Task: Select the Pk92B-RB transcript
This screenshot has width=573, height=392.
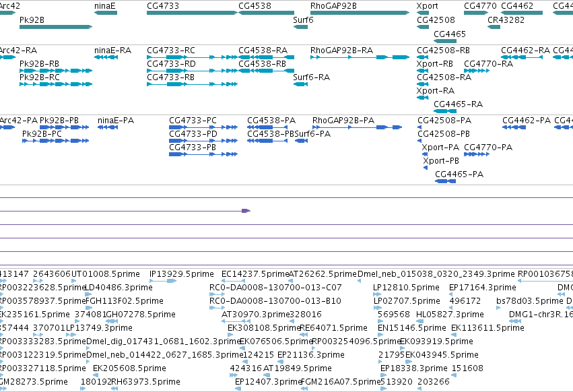Action: tap(56, 71)
